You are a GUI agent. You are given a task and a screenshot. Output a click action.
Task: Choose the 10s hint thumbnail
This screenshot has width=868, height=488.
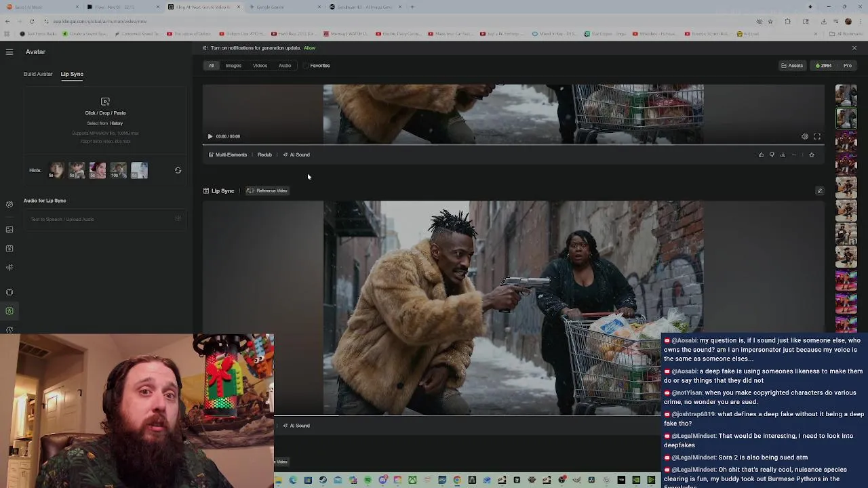(x=119, y=170)
